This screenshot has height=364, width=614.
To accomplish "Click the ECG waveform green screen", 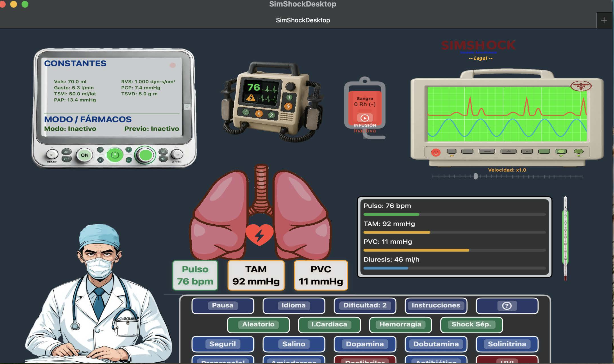I will pos(507,114).
